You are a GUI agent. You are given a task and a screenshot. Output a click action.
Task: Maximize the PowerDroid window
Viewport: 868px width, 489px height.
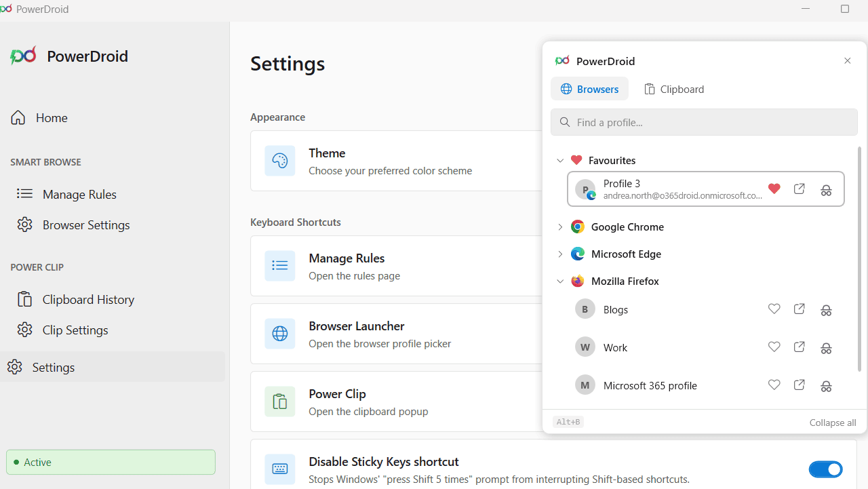click(845, 9)
